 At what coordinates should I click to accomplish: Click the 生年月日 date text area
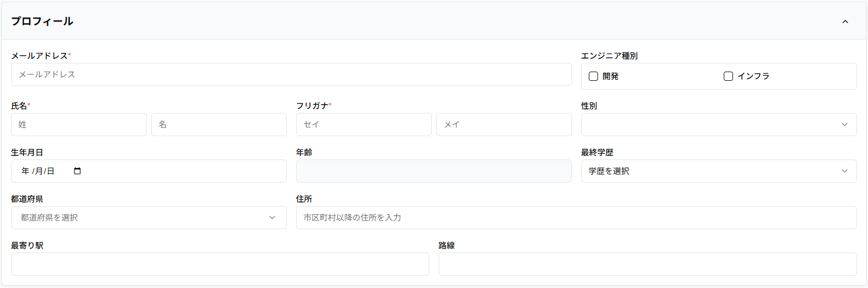(x=38, y=171)
